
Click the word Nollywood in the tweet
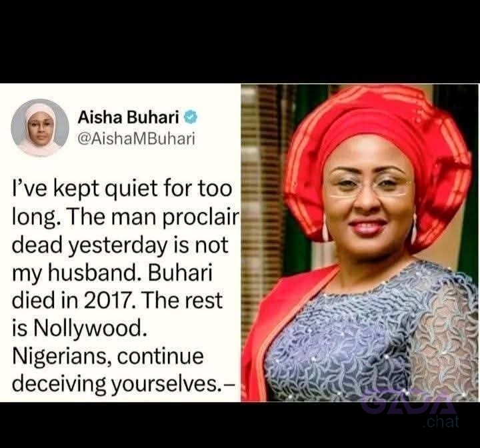point(88,327)
